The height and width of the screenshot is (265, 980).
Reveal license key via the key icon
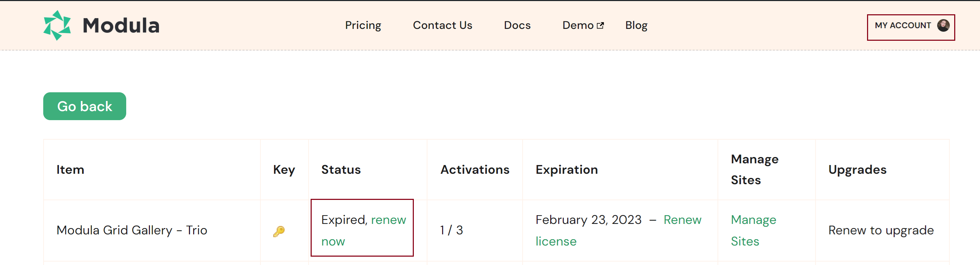coord(279,231)
